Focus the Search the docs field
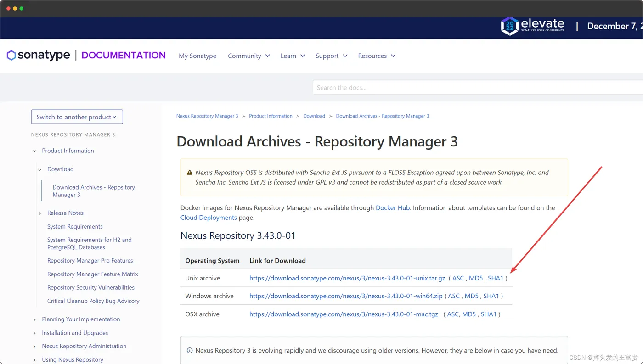 [478, 87]
